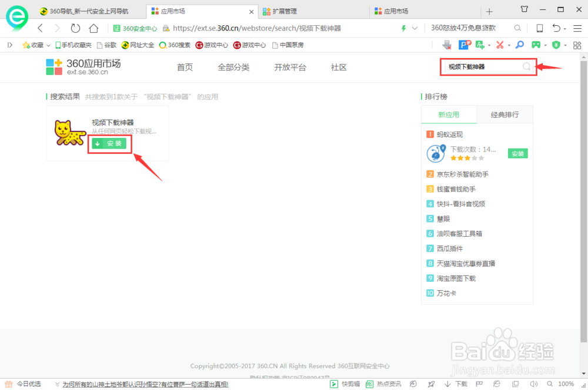
Task: Open the browser home page
Action: click(x=93, y=28)
